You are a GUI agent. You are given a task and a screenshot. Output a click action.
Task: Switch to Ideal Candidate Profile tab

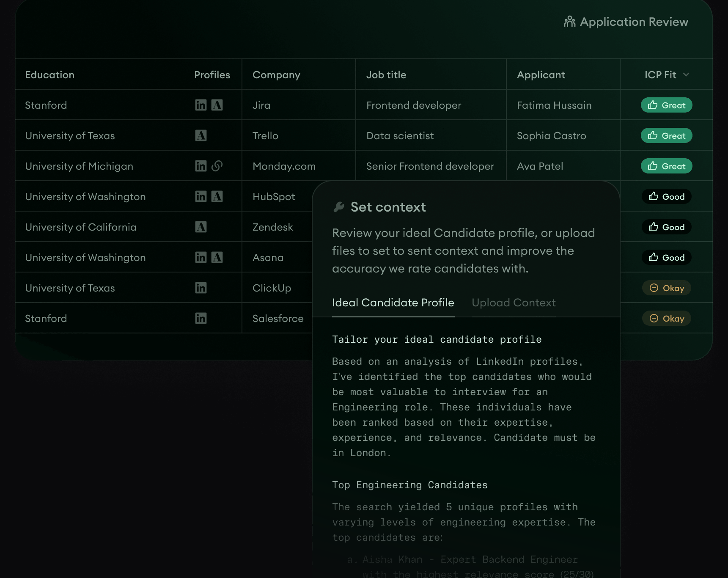tap(393, 303)
